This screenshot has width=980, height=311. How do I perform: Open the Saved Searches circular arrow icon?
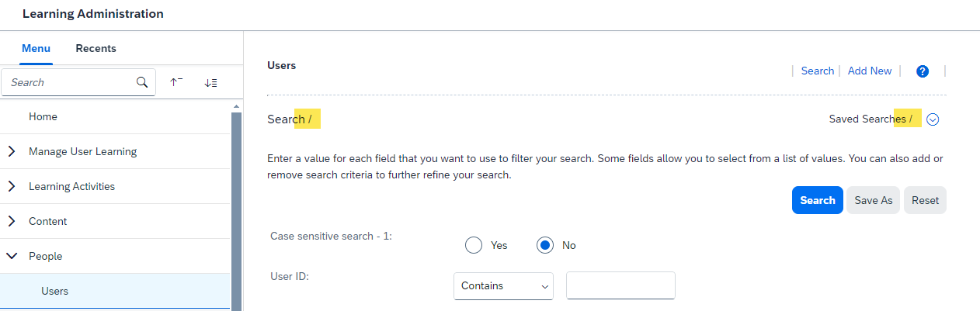click(x=933, y=119)
